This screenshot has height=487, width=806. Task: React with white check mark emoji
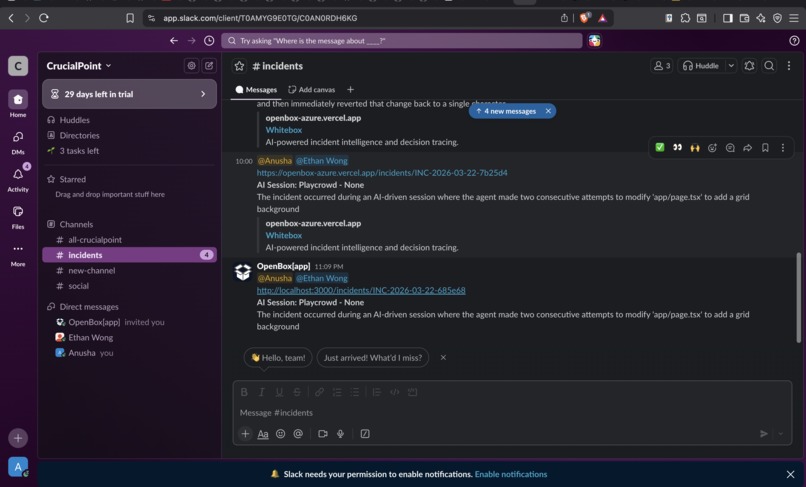(660, 148)
